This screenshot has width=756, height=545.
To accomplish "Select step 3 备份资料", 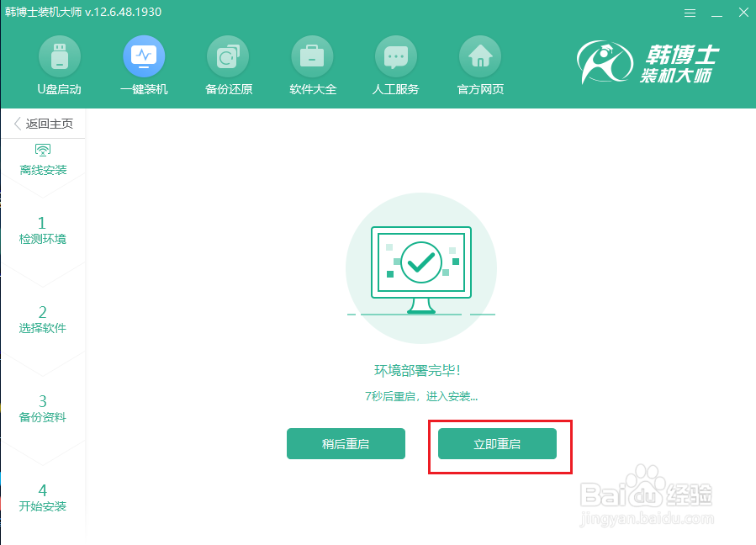I will point(43,408).
